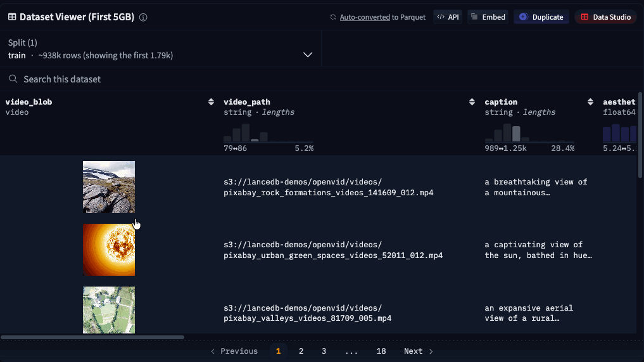Sort by the video_path column arrows
644x362 pixels.
[x=472, y=102]
